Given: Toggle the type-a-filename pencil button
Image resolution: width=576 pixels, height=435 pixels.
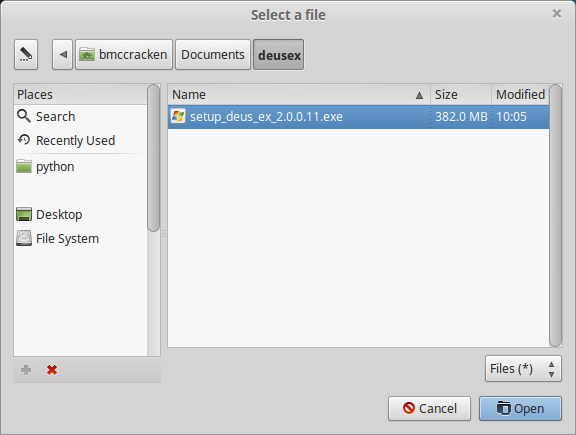Looking at the screenshot, I should tap(26, 55).
